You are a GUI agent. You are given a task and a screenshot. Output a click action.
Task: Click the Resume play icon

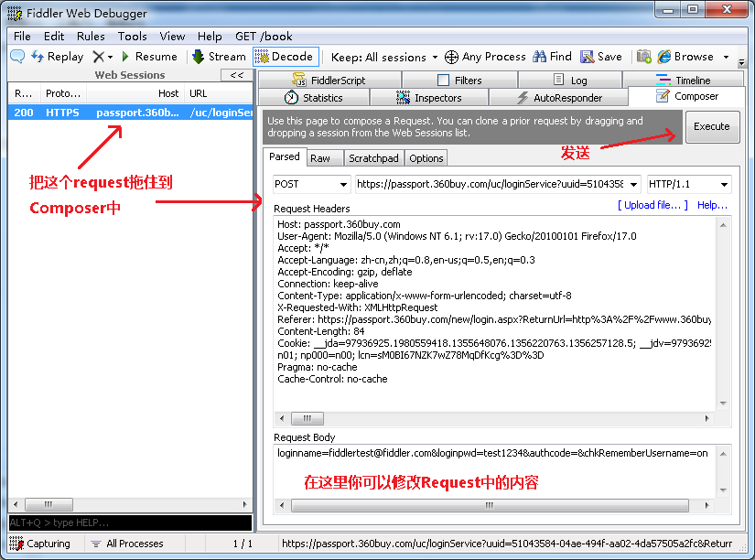[125, 57]
